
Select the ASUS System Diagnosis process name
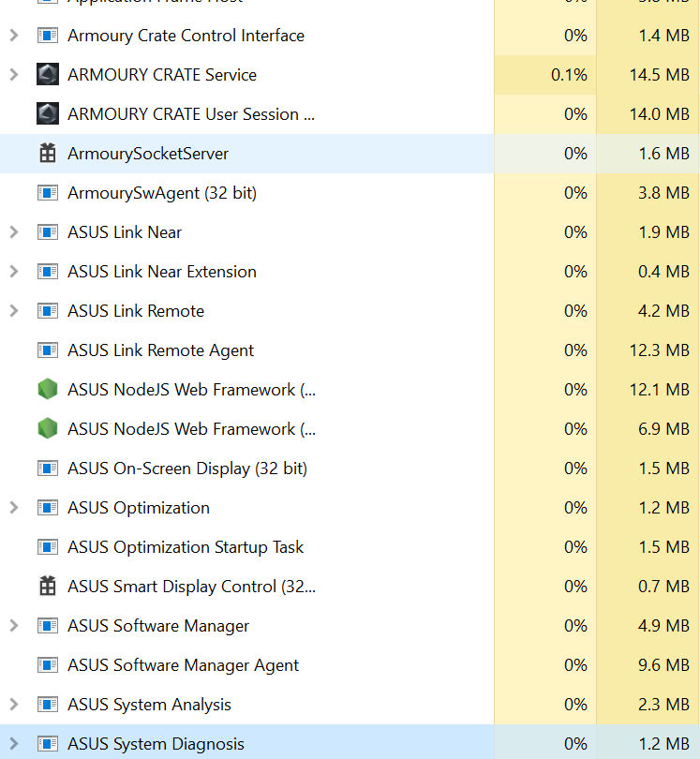click(156, 744)
